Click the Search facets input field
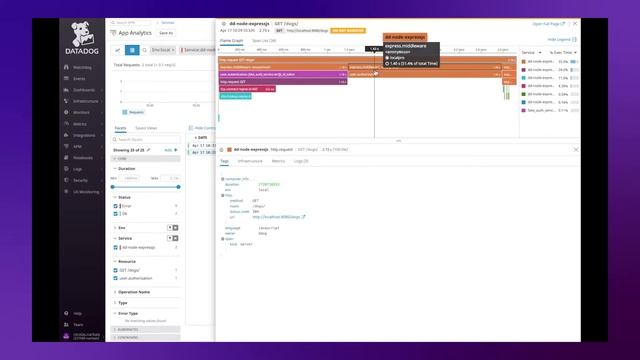This screenshot has height=360, width=640. pyautogui.click(x=146, y=140)
